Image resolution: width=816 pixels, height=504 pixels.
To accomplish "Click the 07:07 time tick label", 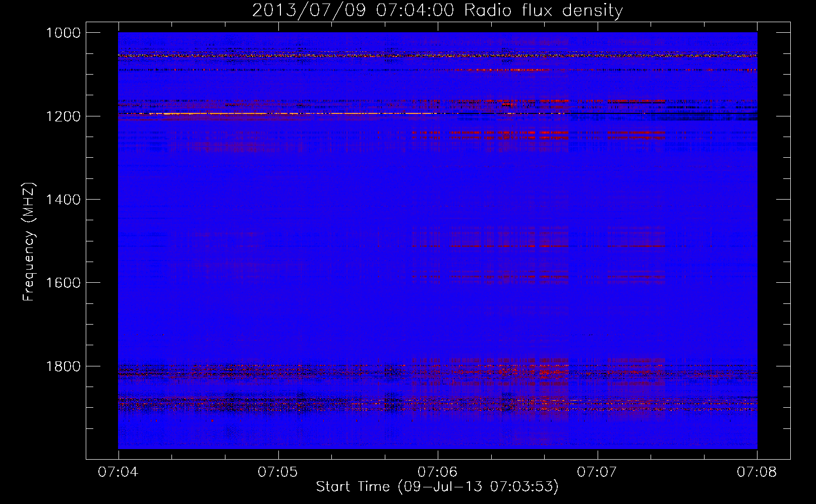I will 597,472.
